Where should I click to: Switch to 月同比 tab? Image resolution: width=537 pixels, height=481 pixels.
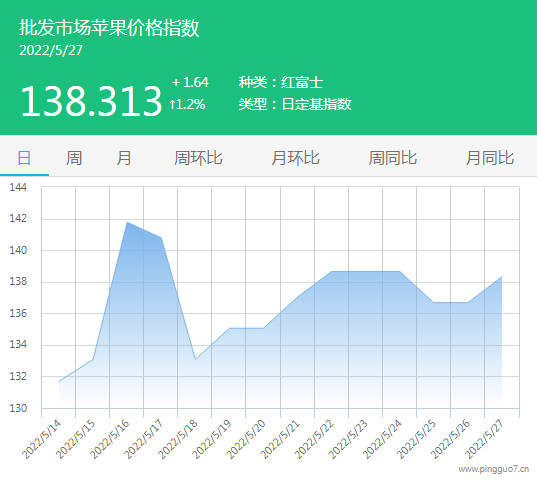pyautogui.click(x=490, y=158)
